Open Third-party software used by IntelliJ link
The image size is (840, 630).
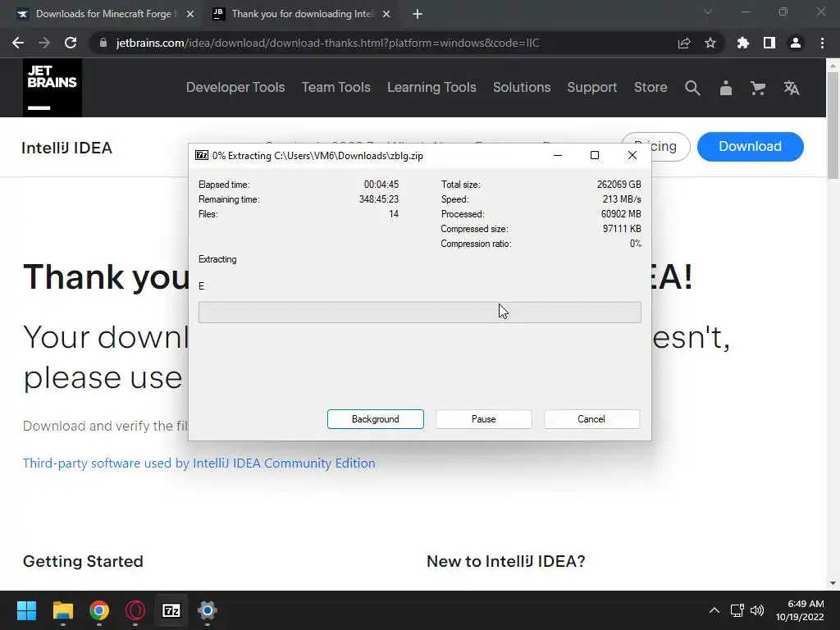[x=199, y=463]
